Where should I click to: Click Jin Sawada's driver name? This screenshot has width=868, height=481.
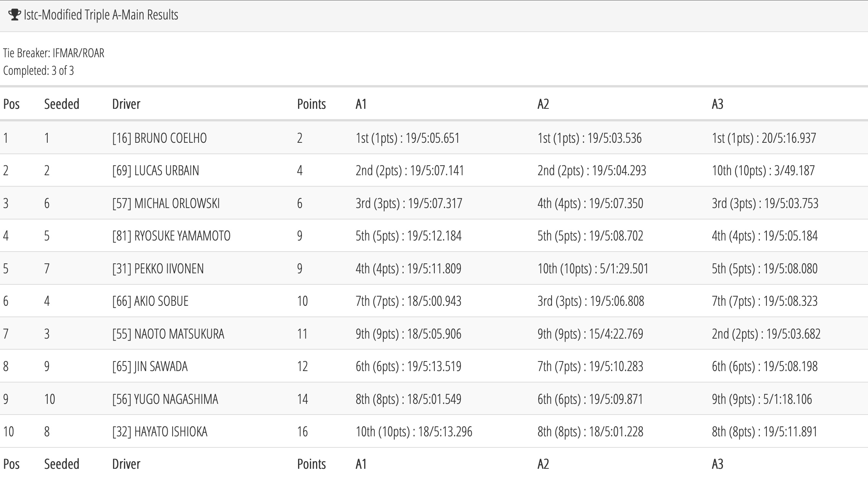tap(150, 366)
